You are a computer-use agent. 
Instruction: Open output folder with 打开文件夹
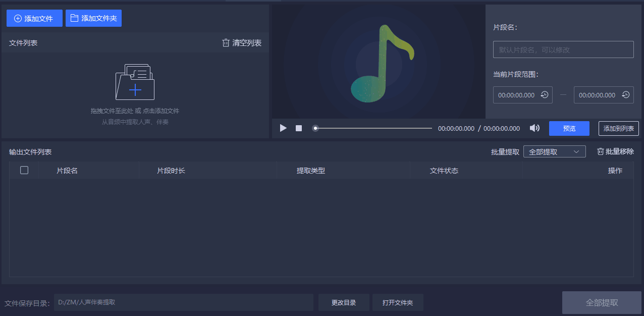coord(397,302)
